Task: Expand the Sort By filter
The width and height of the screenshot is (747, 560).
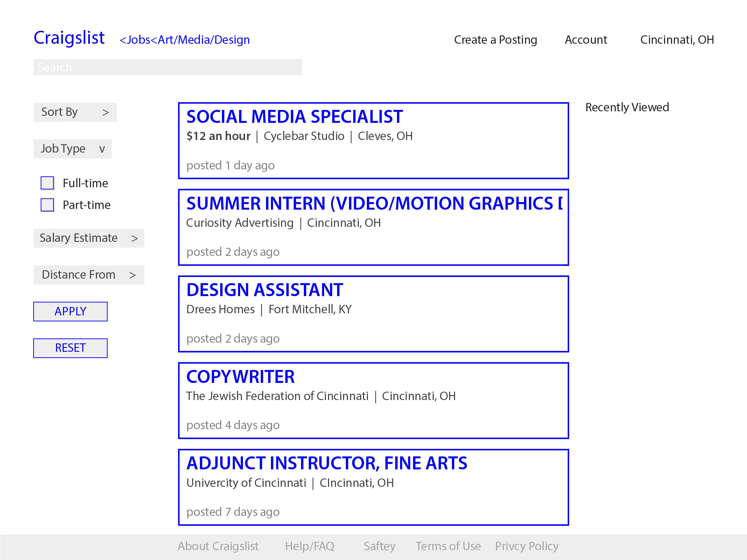Action: pyautogui.click(x=75, y=112)
